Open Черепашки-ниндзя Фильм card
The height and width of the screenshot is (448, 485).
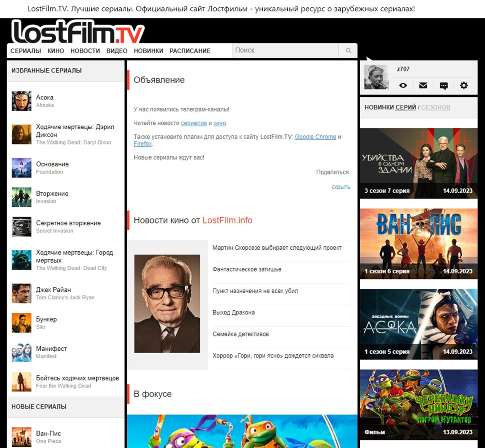click(418, 404)
